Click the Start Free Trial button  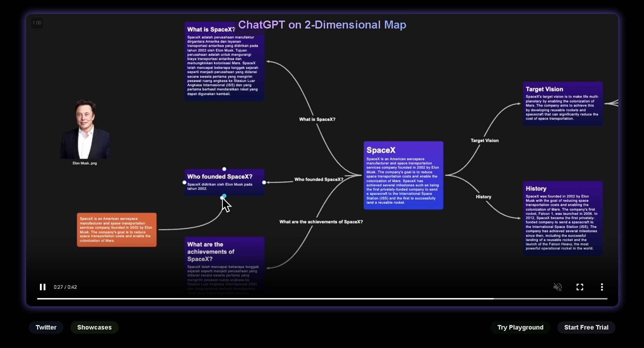point(586,327)
